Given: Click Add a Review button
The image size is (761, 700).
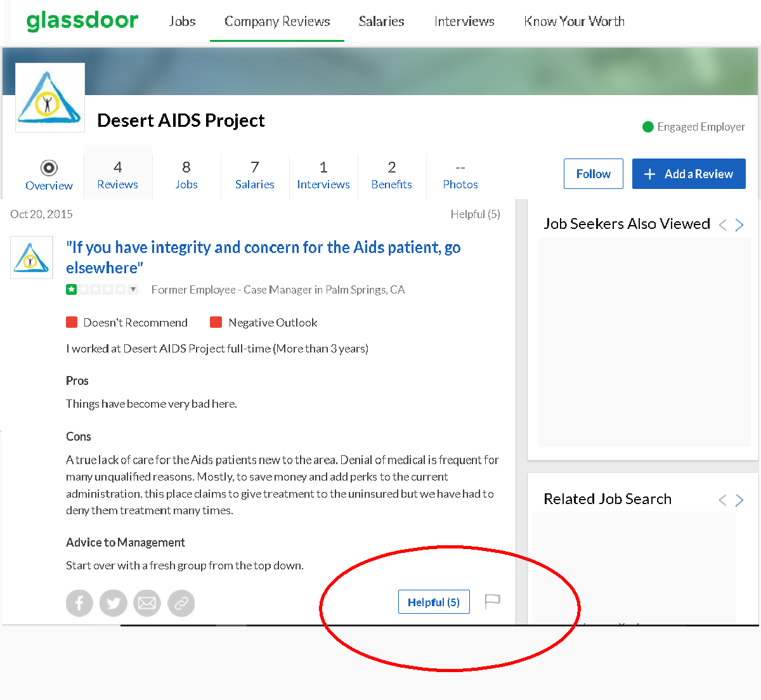Looking at the screenshot, I should pyautogui.click(x=689, y=174).
